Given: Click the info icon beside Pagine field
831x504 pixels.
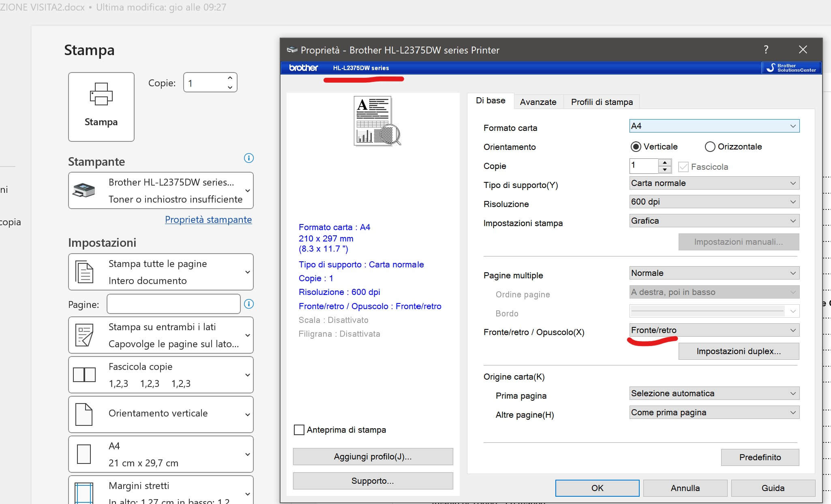Looking at the screenshot, I should tap(249, 304).
